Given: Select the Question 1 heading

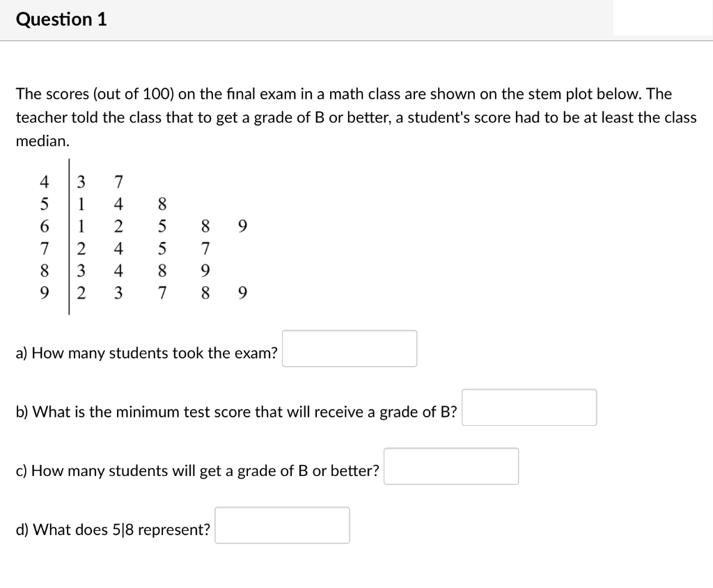Looking at the screenshot, I should [x=61, y=19].
